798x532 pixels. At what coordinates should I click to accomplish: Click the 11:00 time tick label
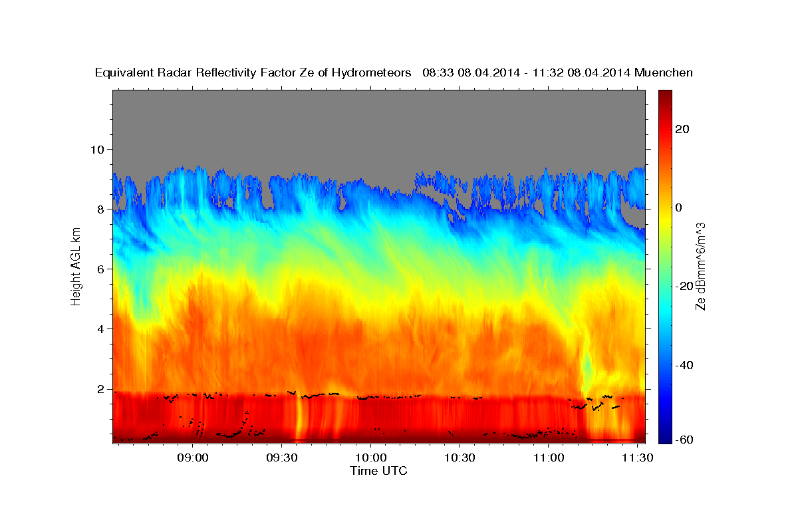(549, 458)
